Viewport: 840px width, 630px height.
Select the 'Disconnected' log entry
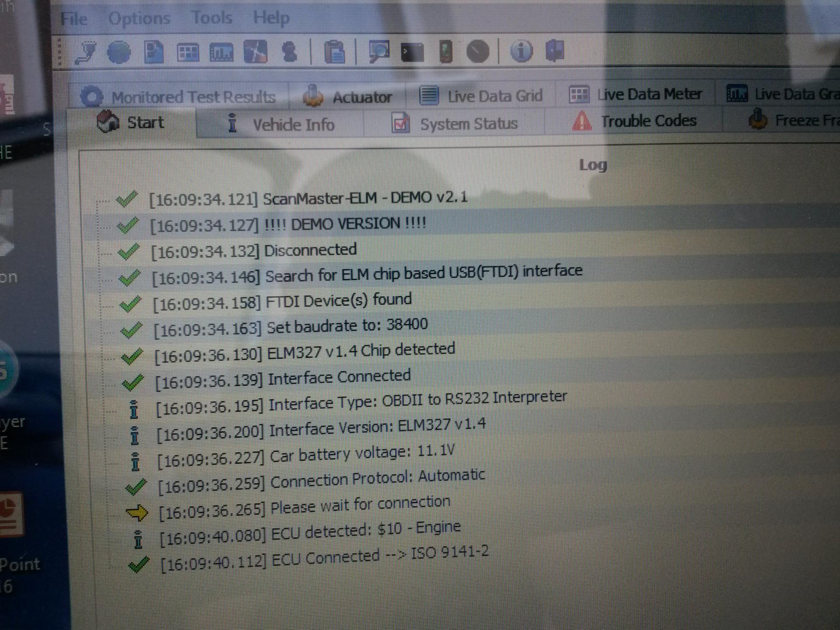click(253, 251)
